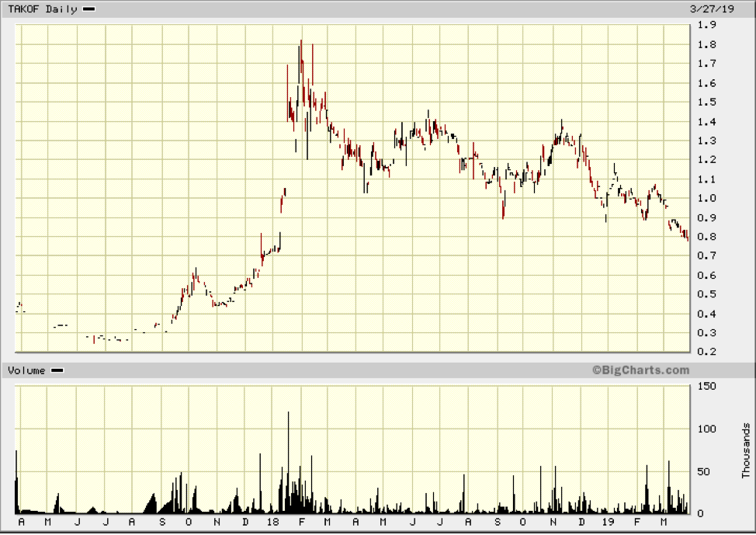Select the 1.9 price axis label
The height and width of the screenshot is (535, 756).
707,25
